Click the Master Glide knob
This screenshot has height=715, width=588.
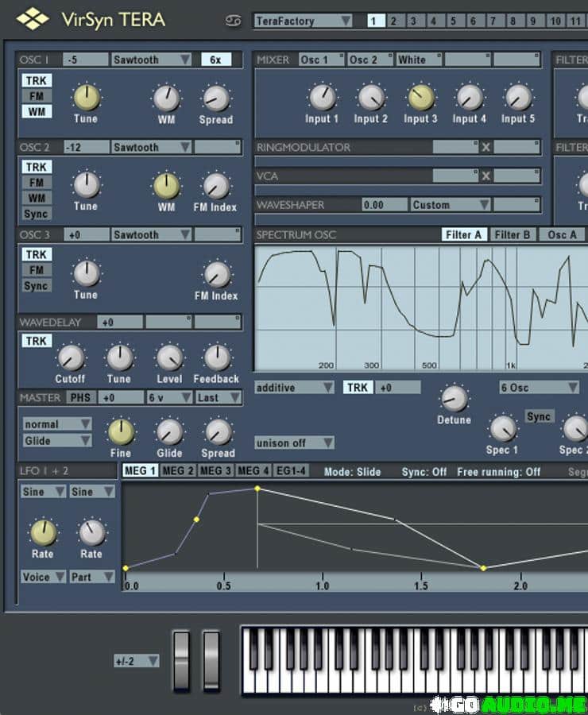(169, 432)
